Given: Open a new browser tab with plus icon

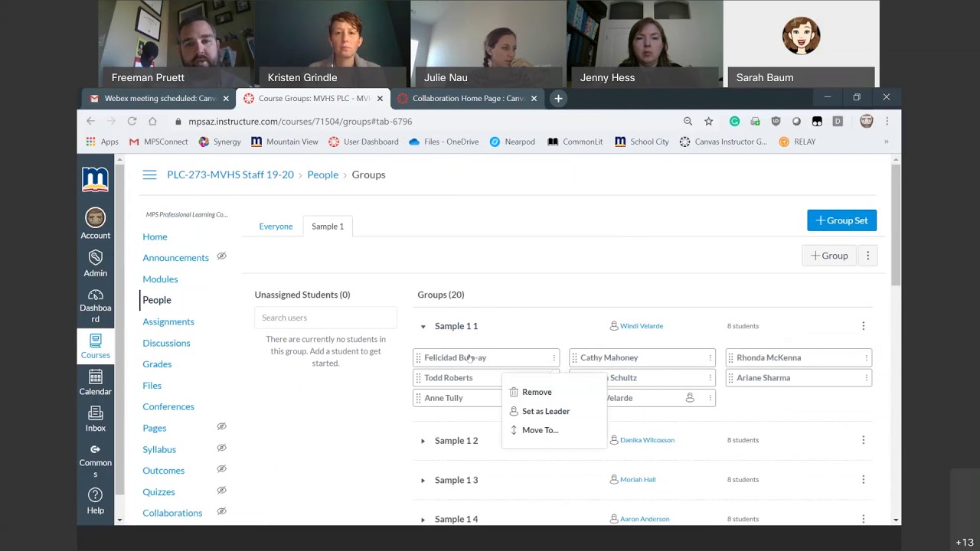Looking at the screenshot, I should tap(558, 98).
